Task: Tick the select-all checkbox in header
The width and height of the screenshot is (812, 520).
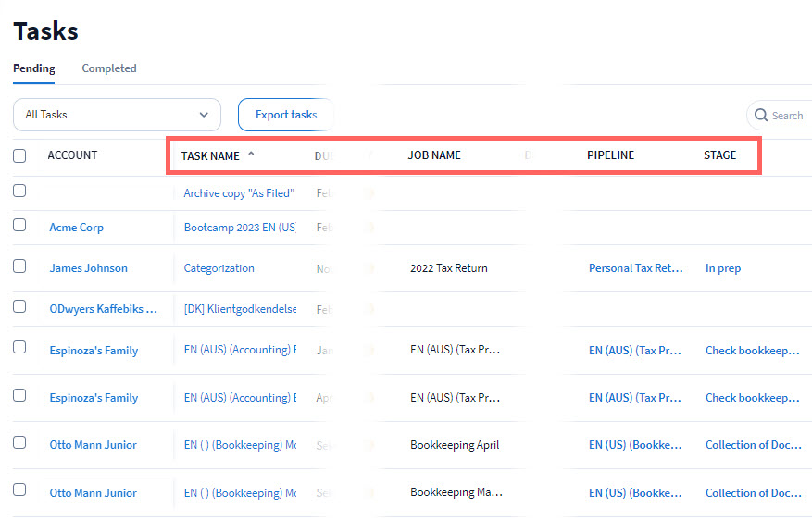Action: [19, 156]
